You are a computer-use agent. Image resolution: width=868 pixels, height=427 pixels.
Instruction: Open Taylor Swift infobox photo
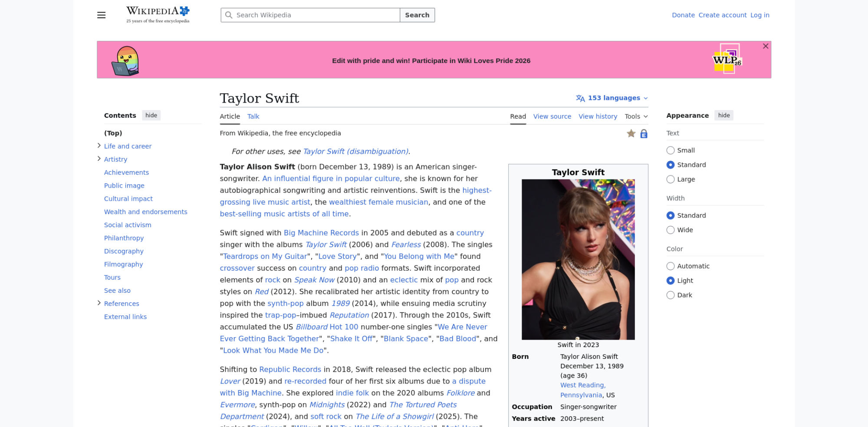(x=578, y=259)
